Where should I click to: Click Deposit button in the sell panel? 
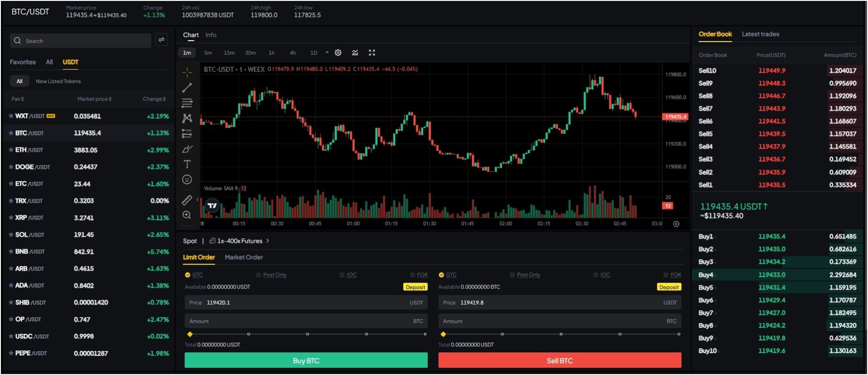click(x=669, y=287)
